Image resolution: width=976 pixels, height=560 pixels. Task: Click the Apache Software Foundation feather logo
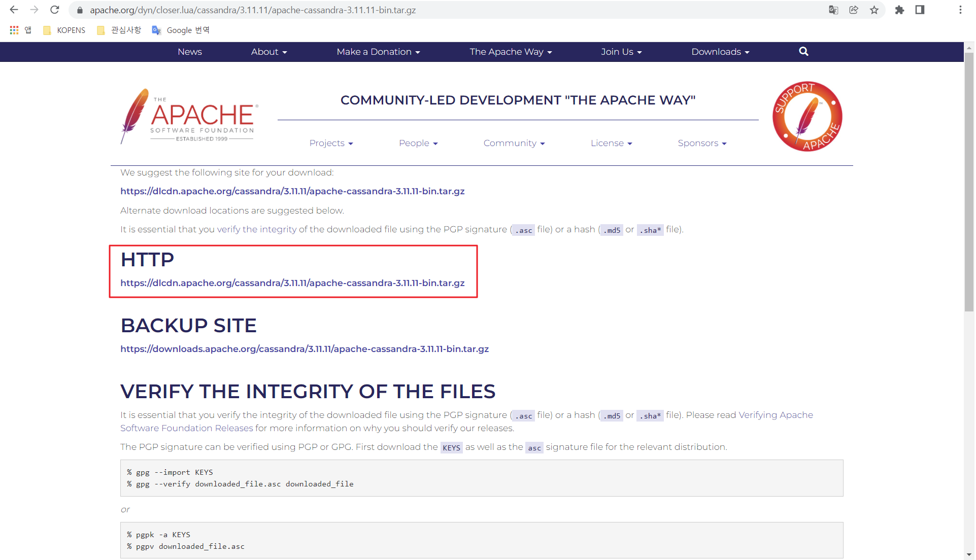189,117
